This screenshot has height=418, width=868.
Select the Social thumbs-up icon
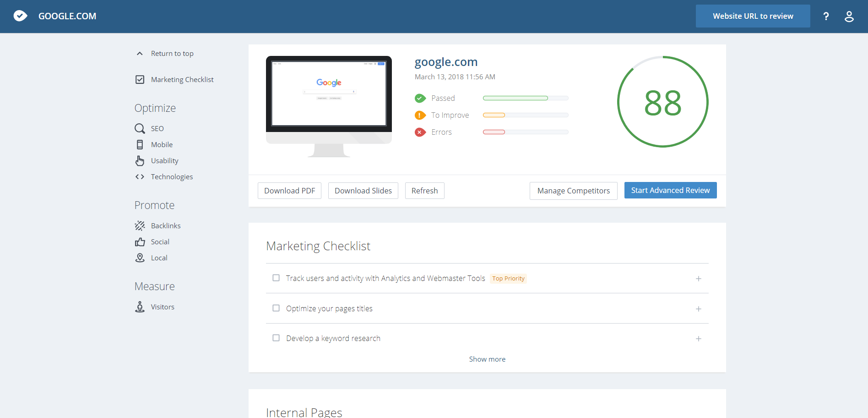[x=140, y=242]
